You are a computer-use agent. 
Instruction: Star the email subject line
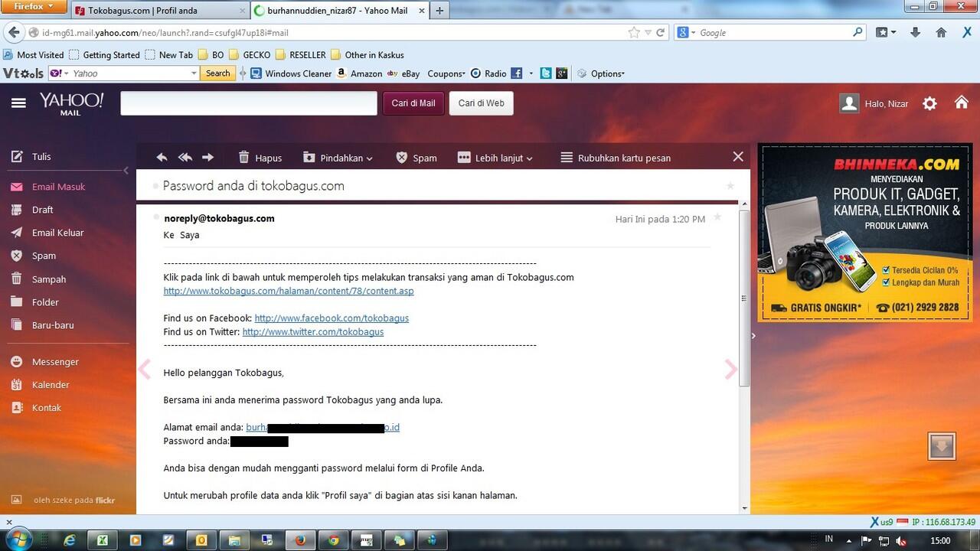(730, 186)
